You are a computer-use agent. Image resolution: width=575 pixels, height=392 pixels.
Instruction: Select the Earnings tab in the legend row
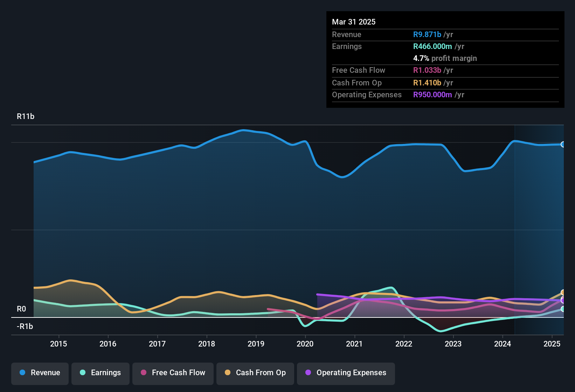pyautogui.click(x=100, y=373)
